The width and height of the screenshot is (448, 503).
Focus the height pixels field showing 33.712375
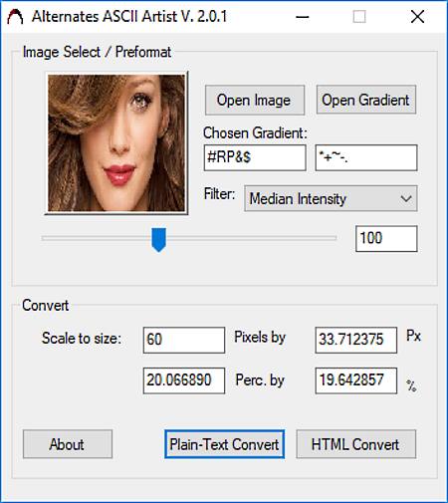[x=355, y=340]
